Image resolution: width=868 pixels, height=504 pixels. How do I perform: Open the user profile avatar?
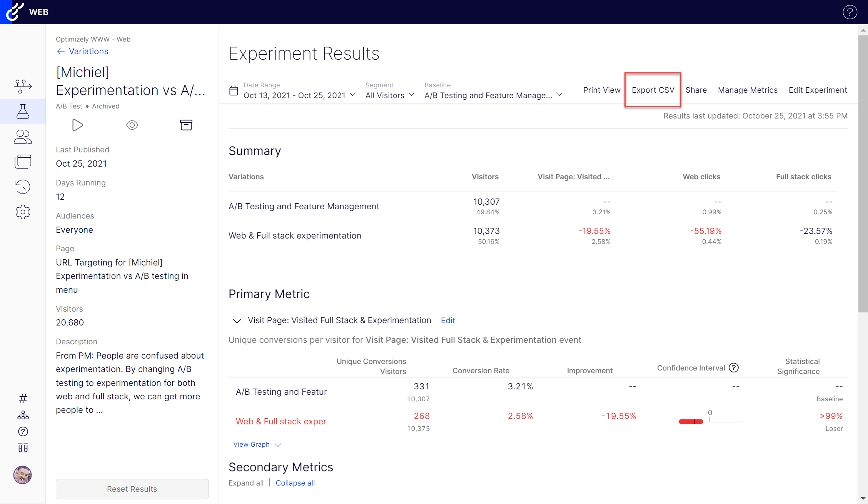click(22, 475)
